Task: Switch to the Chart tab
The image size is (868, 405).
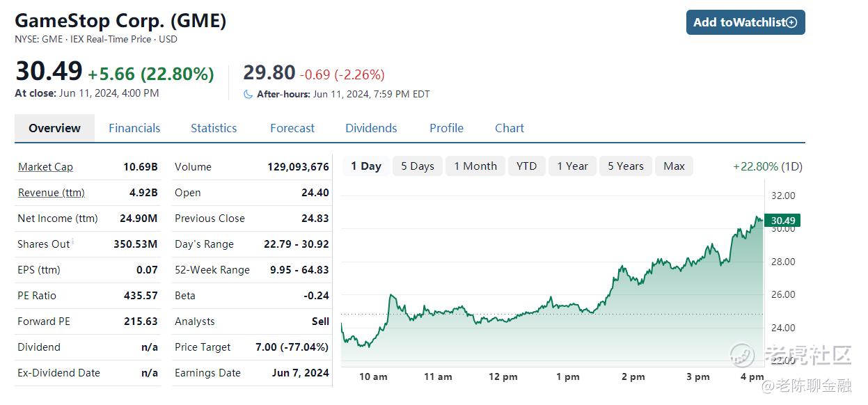Action: 510,128
